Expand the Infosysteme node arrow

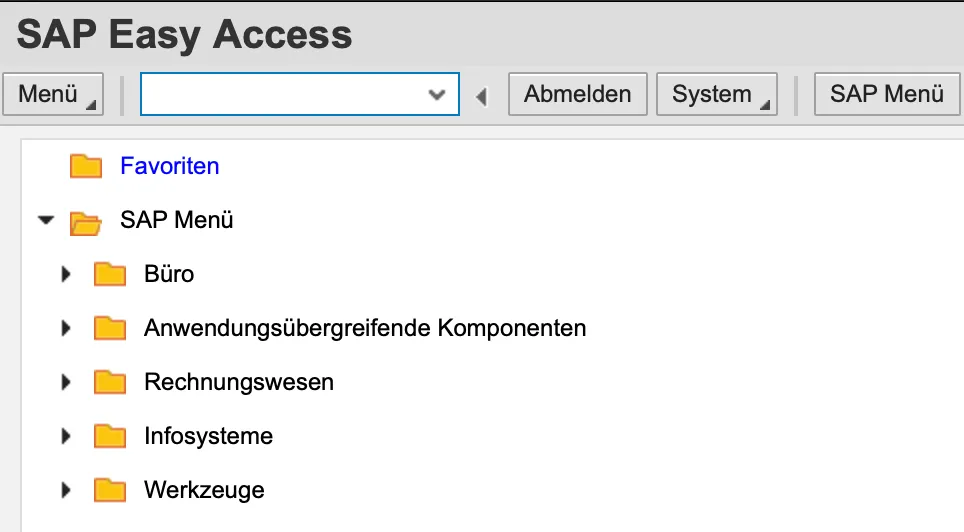[67, 436]
